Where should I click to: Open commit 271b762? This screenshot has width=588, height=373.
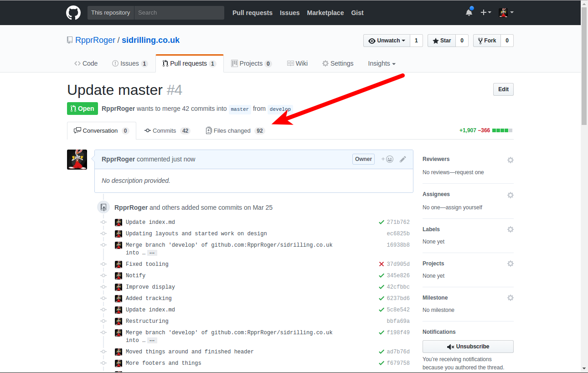coord(398,223)
